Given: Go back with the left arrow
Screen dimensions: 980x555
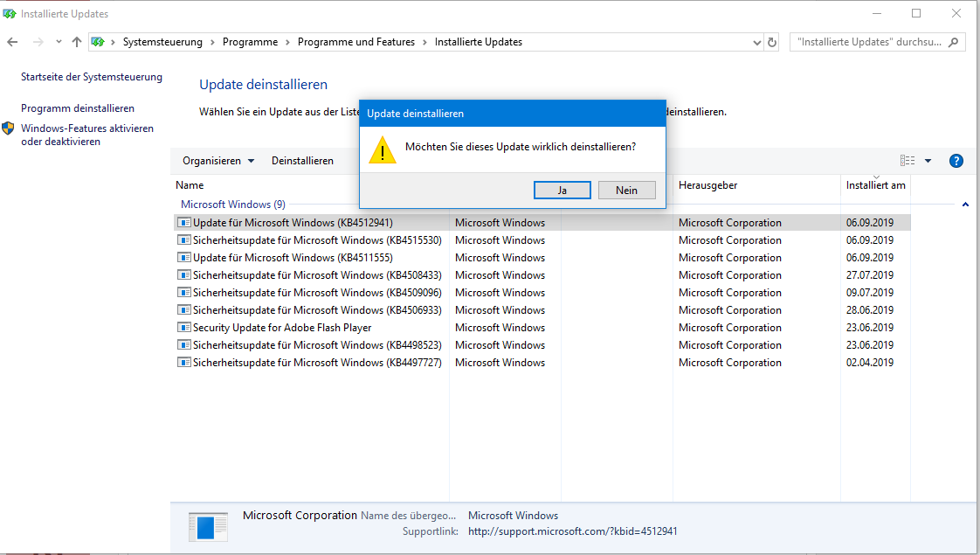Looking at the screenshot, I should pyautogui.click(x=12, y=42).
